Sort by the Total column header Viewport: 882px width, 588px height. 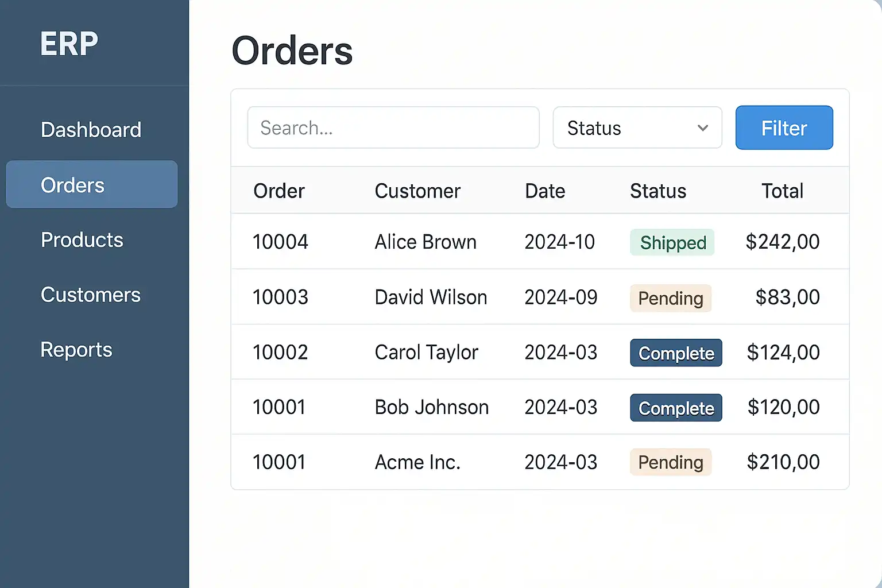coord(782,191)
